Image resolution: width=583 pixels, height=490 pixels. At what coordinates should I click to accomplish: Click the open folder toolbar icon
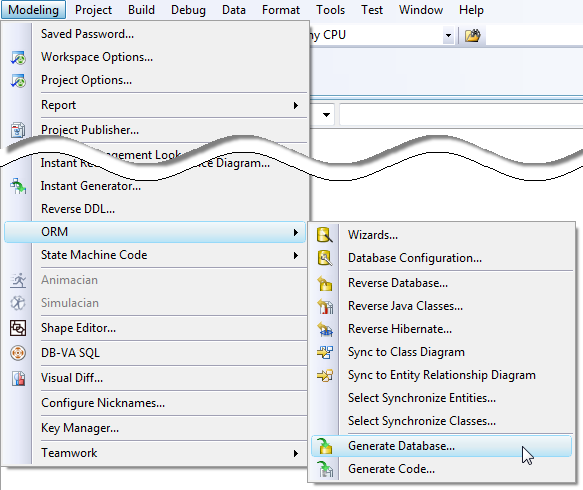tap(473, 36)
